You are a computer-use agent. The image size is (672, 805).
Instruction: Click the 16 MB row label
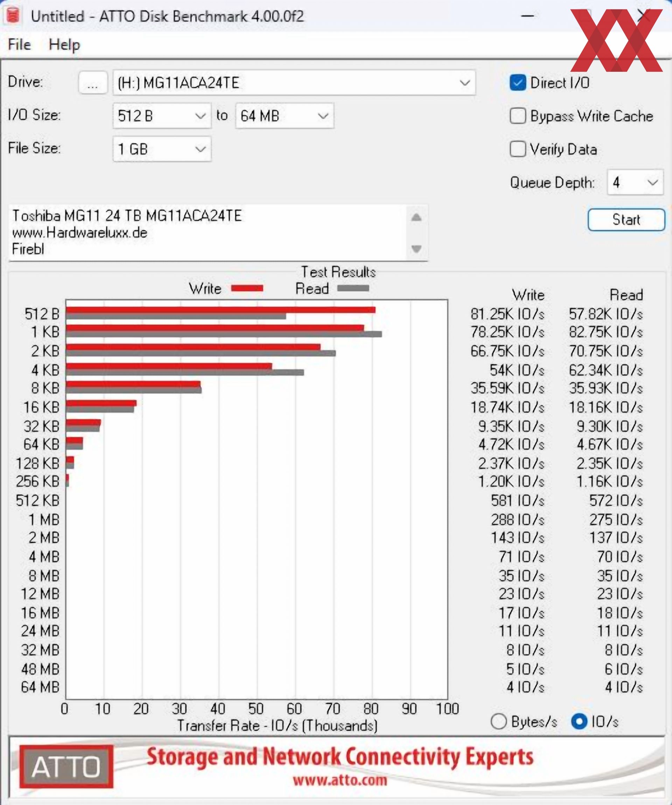click(40, 613)
